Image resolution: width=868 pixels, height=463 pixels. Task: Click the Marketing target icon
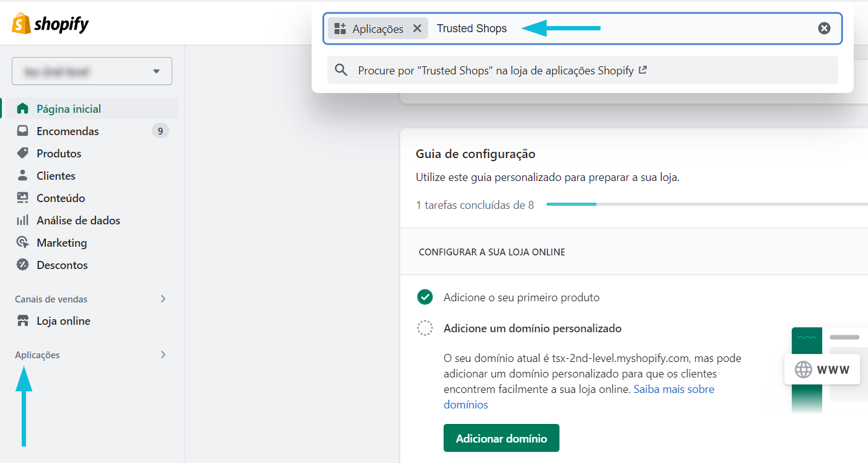click(x=22, y=242)
